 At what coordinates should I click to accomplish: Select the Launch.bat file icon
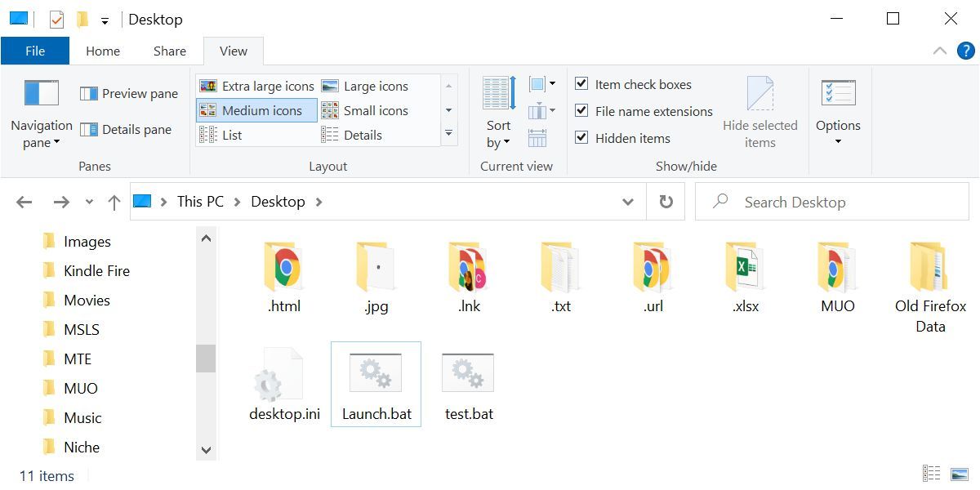[x=376, y=372]
